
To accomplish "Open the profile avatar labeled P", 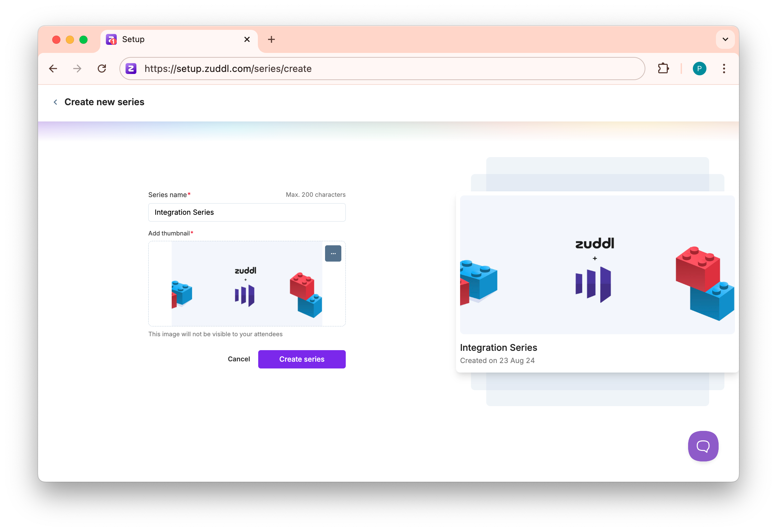I will pyautogui.click(x=699, y=69).
